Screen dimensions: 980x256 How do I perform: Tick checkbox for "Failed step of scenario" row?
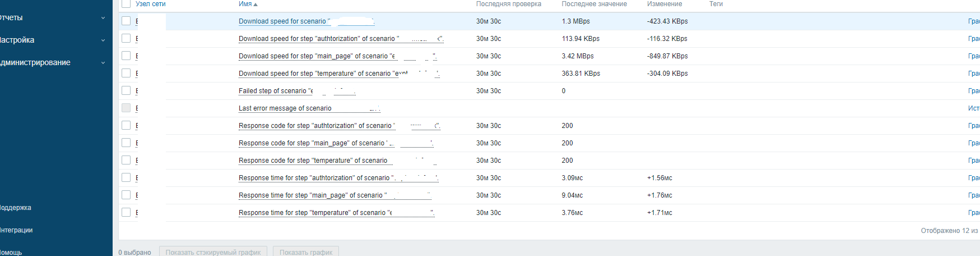[126, 90]
